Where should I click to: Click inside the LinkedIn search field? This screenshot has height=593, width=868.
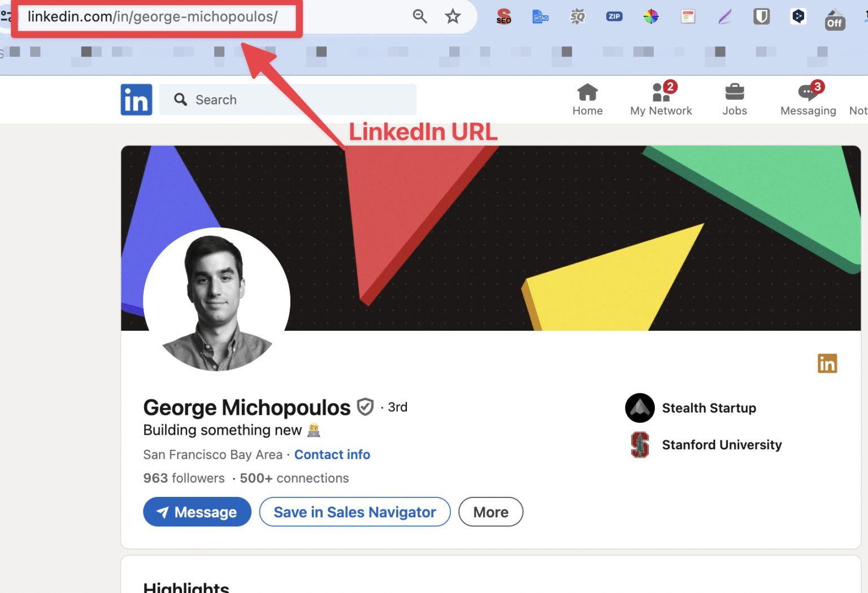288,99
